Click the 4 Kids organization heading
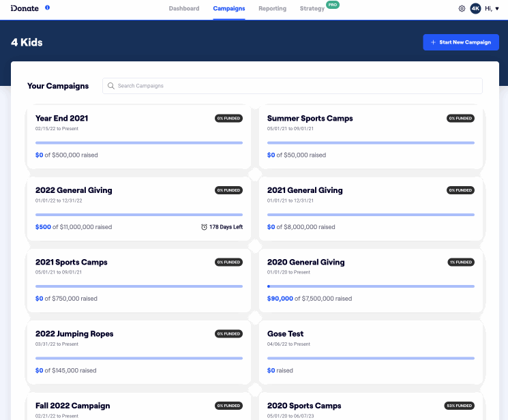This screenshot has height=420, width=508. point(27,42)
